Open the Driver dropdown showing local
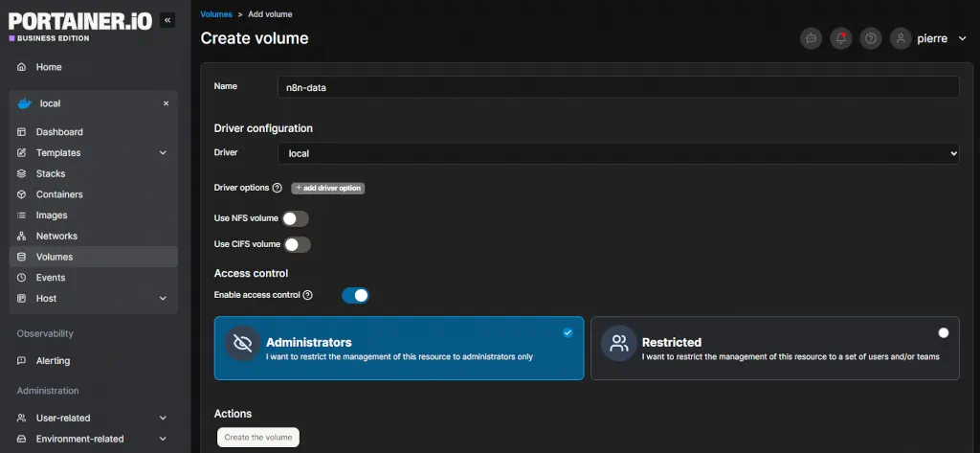The width and height of the screenshot is (980, 453). (618, 153)
